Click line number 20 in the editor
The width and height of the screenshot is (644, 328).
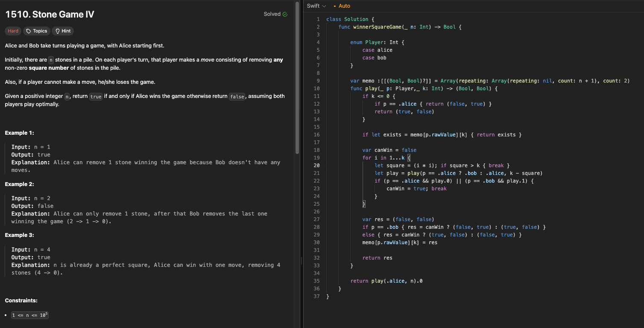click(316, 165)
